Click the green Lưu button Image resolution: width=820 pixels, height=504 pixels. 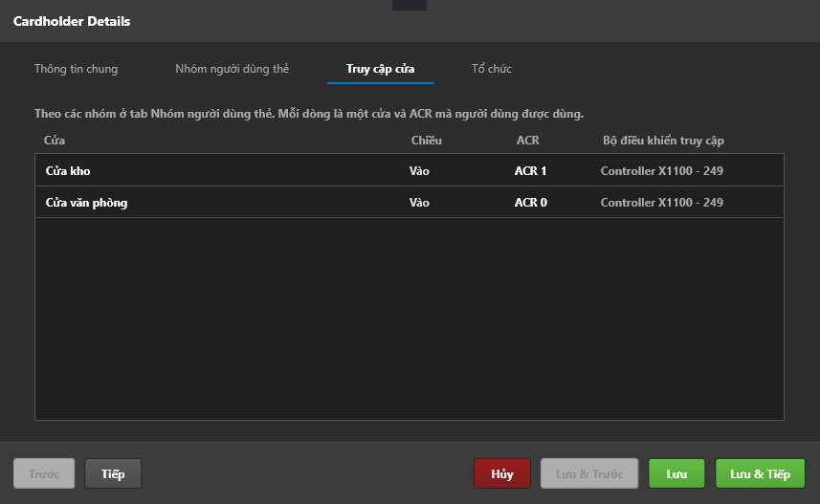coord(676,473)
